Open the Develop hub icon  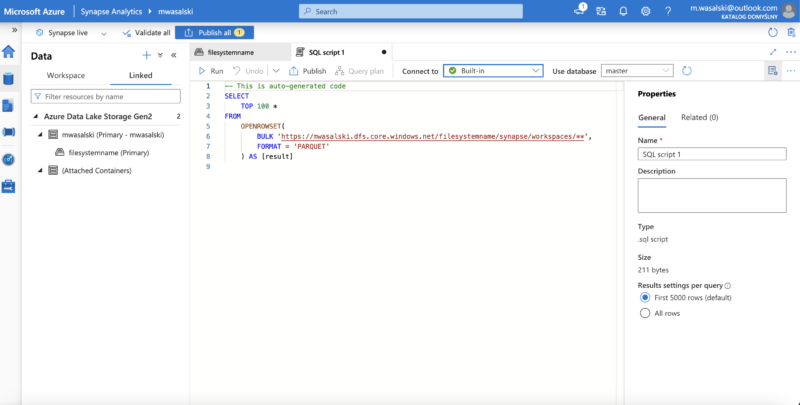coord(8,105)
